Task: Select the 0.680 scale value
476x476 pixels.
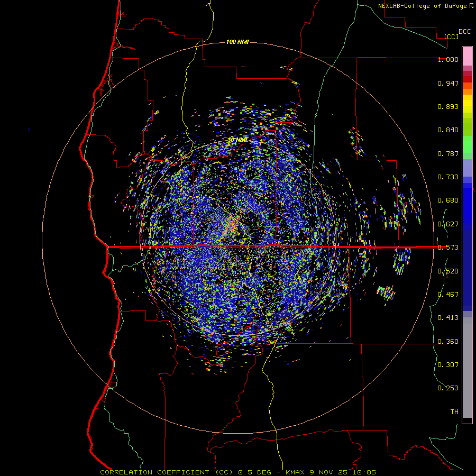Action: 448,200
